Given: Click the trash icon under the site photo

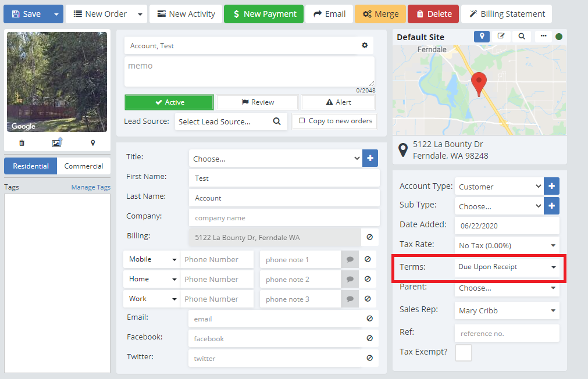Looking at the screenshot, I should [22, 143].
